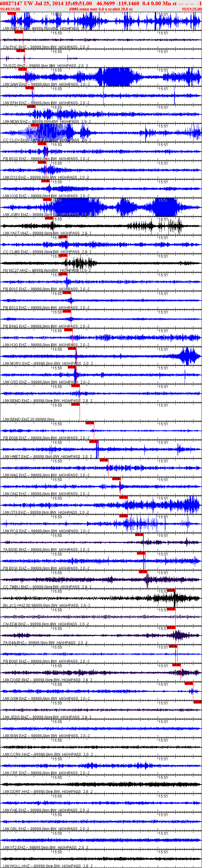Click the RMS noise scaling note in header
Screen dimensions: 202x868
(x=101, y=9)
